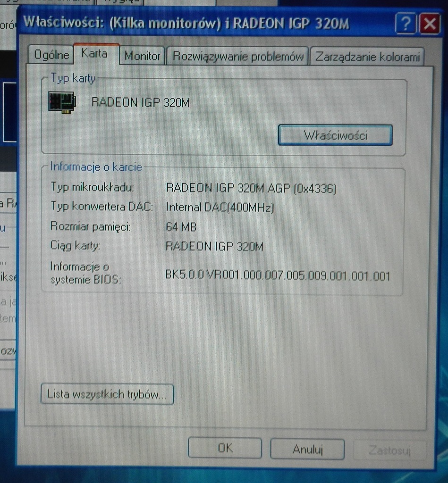The width and height of the screenshot is (448, 483).
Task: Click the RADEON IGP 320M adapter name
Action: coord(141,102)
